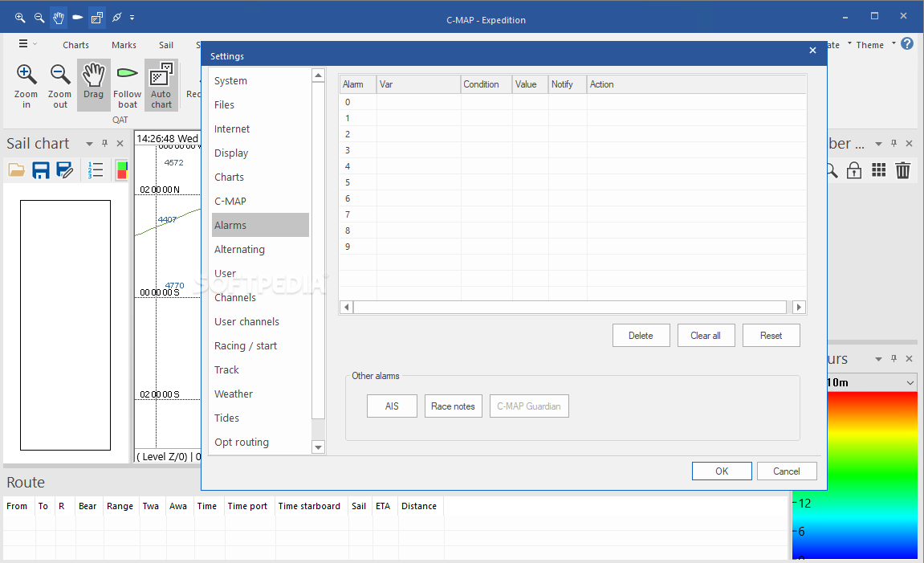Click settings list scroll down arrow
The height and width of the screenshot is (563, 924).
(x=318, y=447)
